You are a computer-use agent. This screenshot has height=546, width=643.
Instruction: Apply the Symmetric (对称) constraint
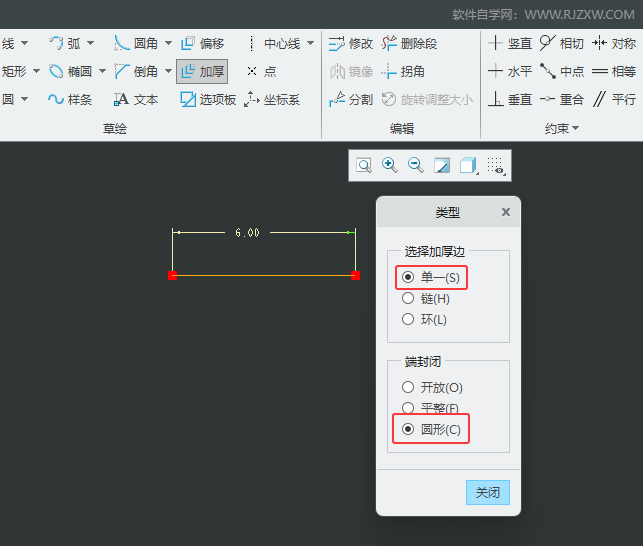[614, 43]
